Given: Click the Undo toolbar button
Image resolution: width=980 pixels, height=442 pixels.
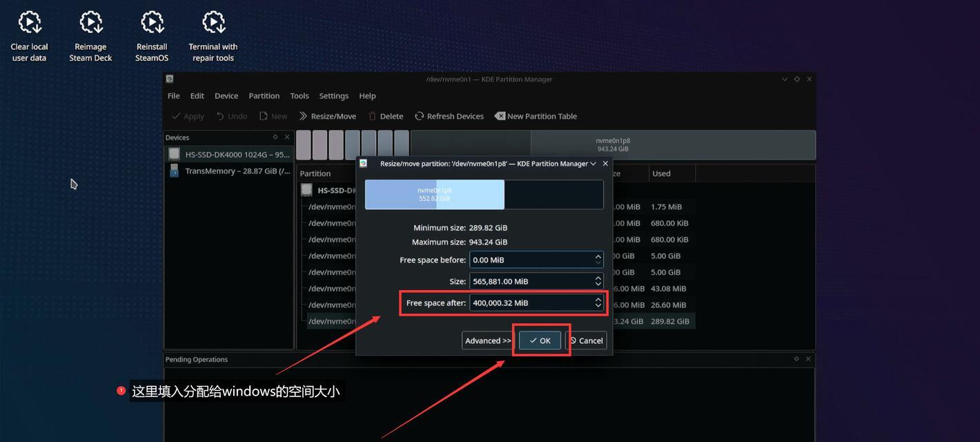Looking at the screenshot, I should (x=232, y=116).
